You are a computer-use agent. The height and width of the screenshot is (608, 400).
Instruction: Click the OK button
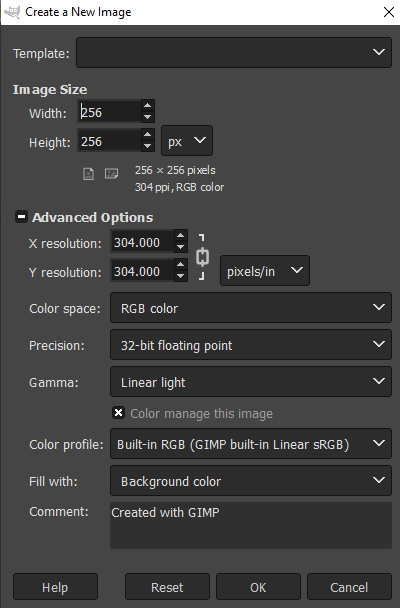(x=258, y=587)
